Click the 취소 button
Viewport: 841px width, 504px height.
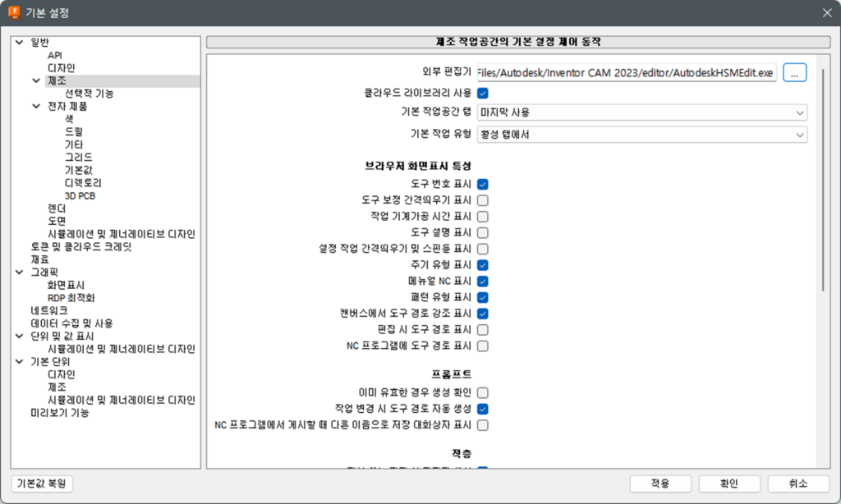pos(798,483)
